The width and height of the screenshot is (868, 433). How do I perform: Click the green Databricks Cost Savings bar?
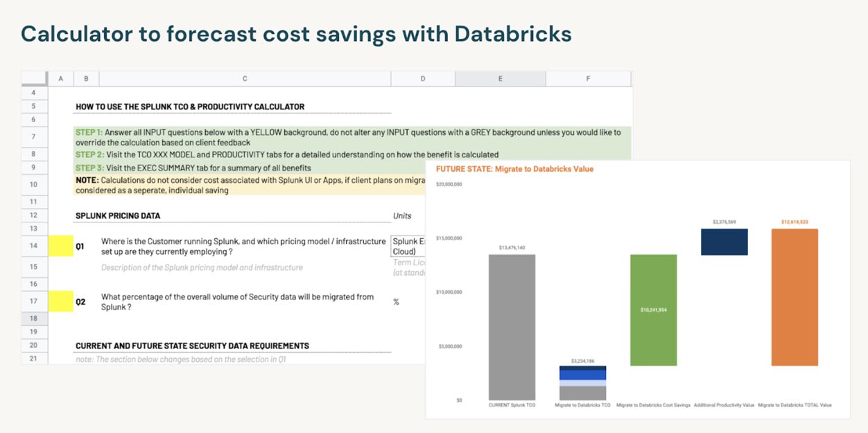pyautogui.click(x=653, y=310)
